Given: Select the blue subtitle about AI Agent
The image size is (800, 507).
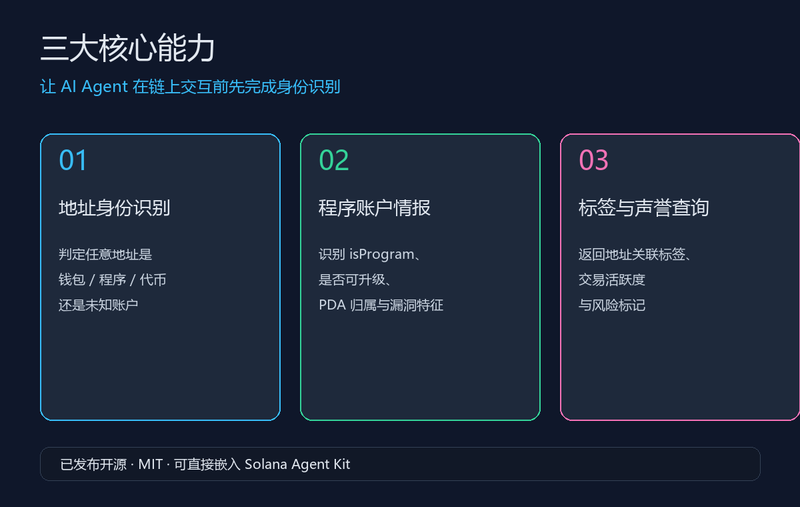Looking at the screenshot, I should pos(190,87).
